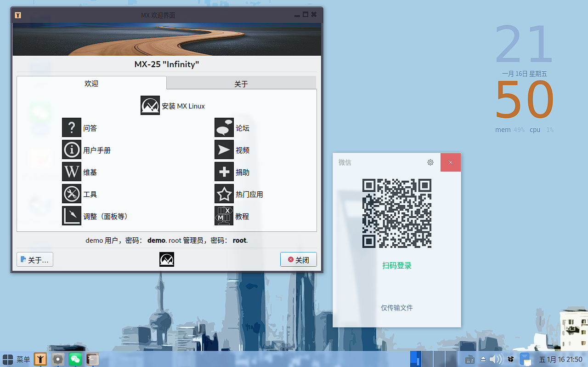Select the 欢迎 tab
This screenshot has height=367, width=588.
(x=91, y=83)
